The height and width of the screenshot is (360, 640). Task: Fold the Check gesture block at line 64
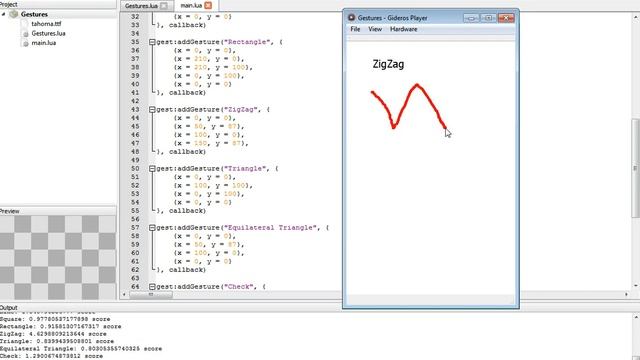pyautogui.click(x=152, y=287)
